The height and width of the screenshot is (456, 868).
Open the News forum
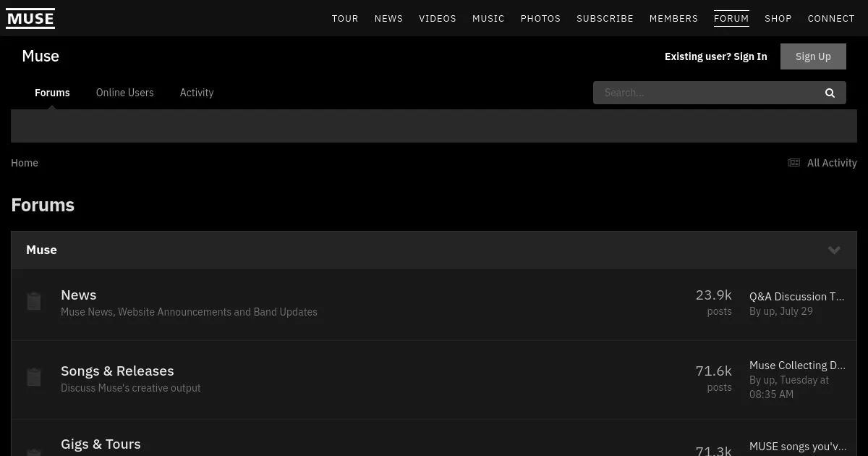(78, 295)
